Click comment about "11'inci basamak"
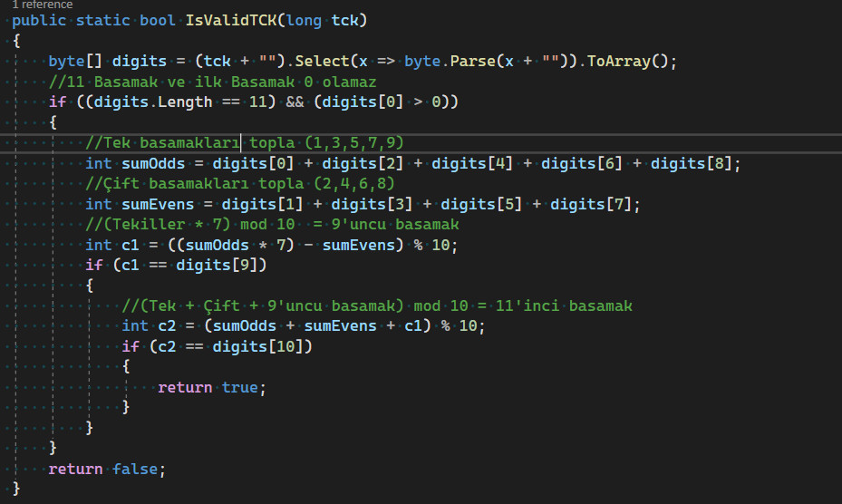 coord(377,306)
